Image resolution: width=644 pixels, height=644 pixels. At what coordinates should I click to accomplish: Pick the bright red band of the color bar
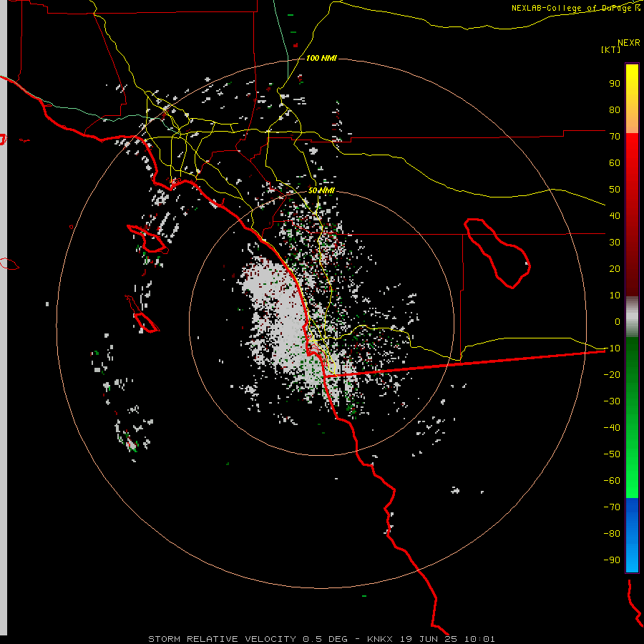click(x=632, y=172)
